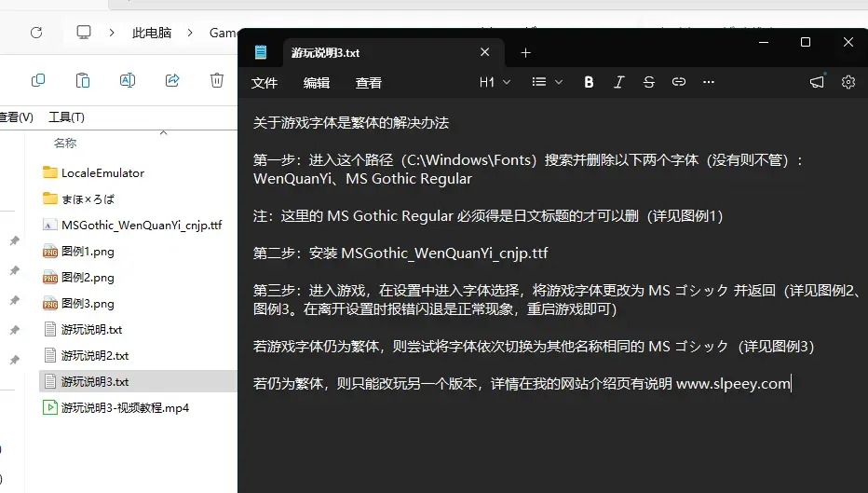Select 此电脑 in the Explorer breadcrumb
The height and width of the screenshot is (493, 868).
click(152, 33)
